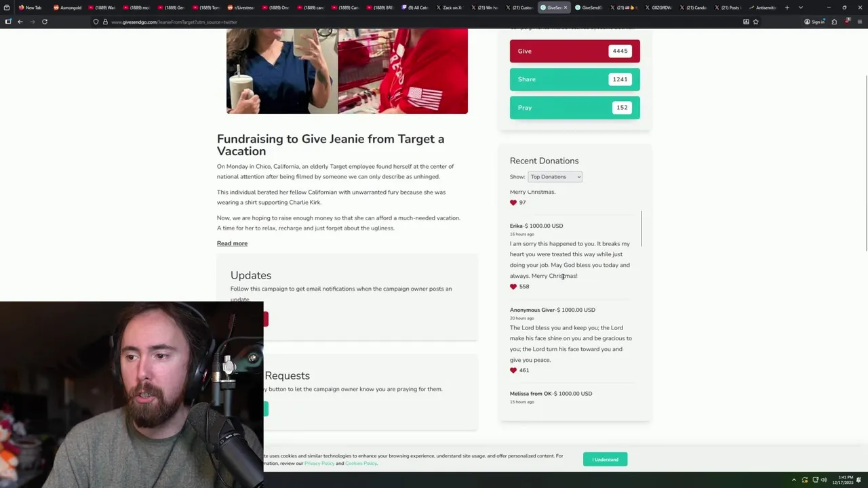
Task: Click the teal Share button
Action: (x=574, y=79)
